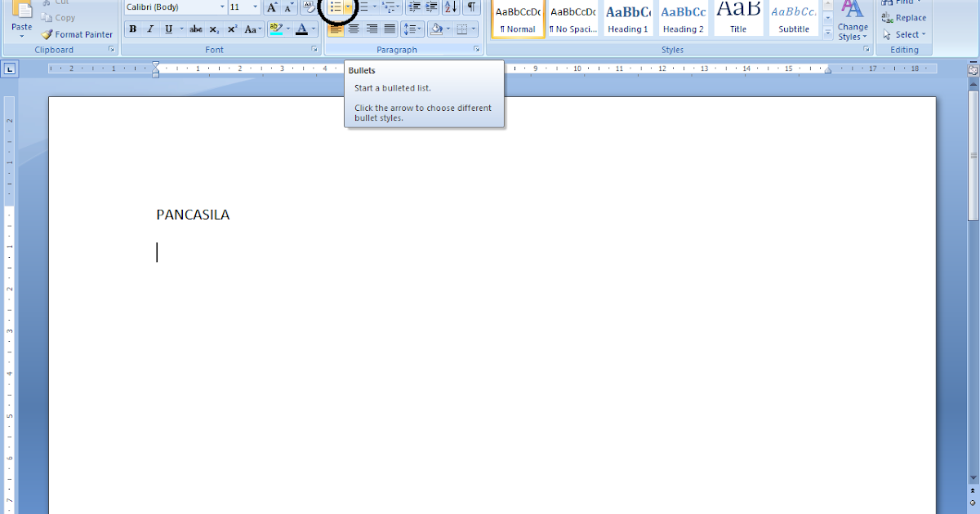Apply the yellow text highlight color

coord(276,29)
